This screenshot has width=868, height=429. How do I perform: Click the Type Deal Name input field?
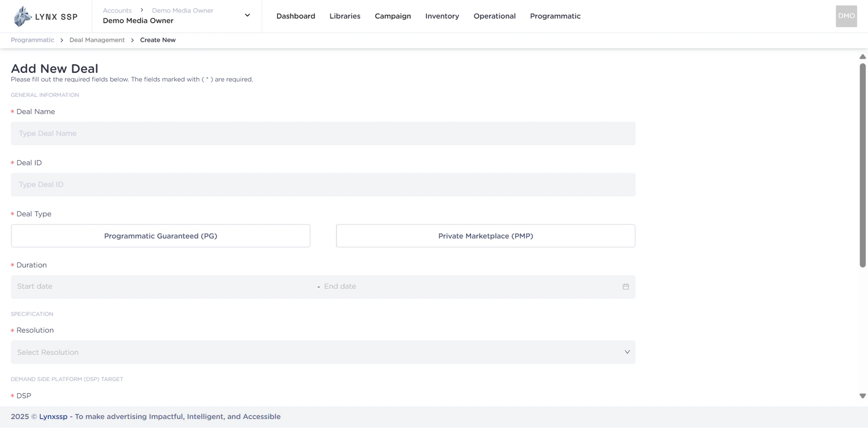[x=323, y=133]
